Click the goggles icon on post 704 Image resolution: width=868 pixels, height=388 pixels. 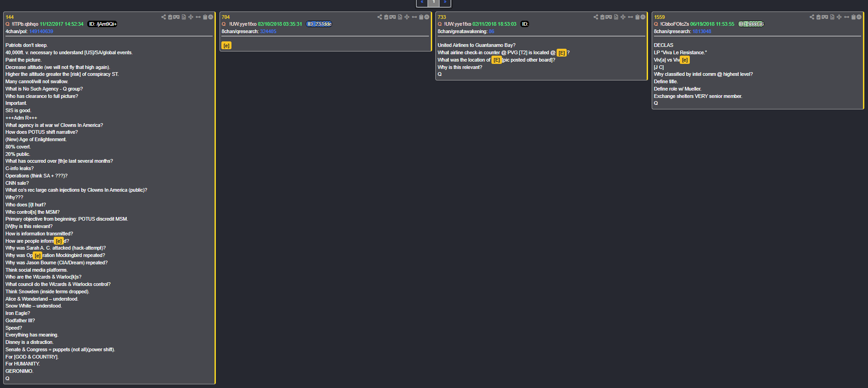(393, 17)
